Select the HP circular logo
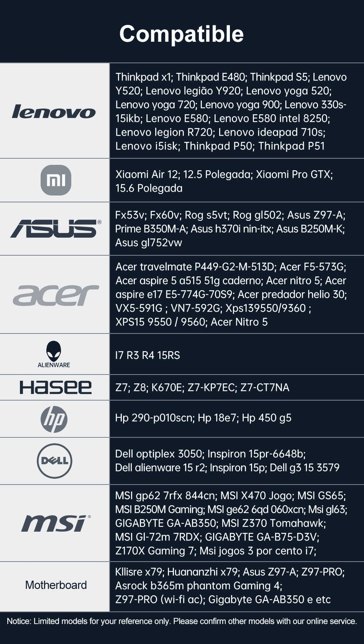Screen dimensions: 364x644 click(x=54, y=419)
